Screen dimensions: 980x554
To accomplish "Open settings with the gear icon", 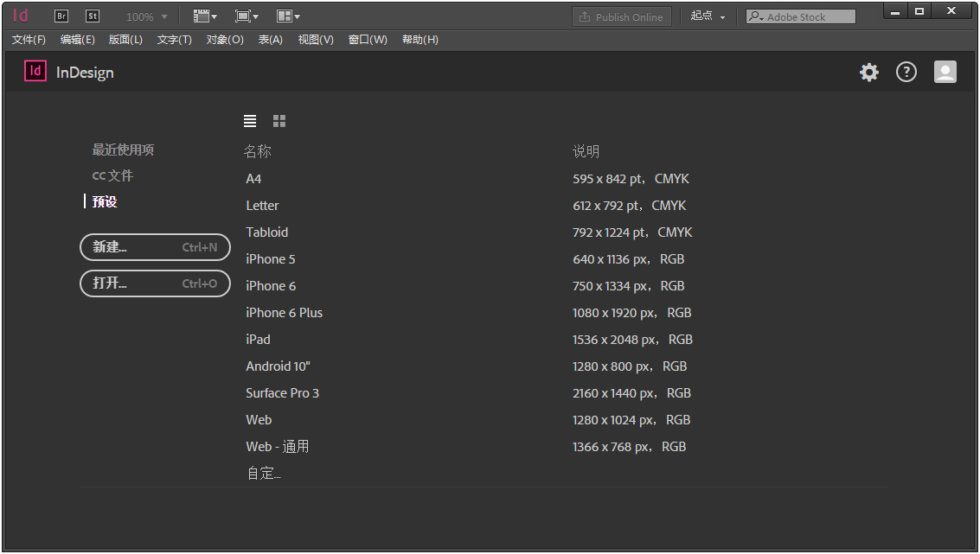I will (868, 73).
